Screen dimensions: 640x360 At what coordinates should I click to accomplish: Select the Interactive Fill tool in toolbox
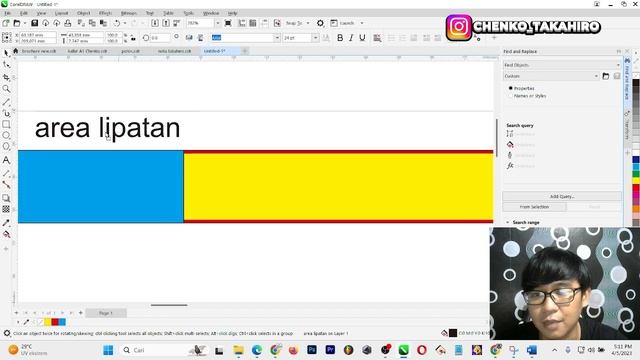click(6, 234)
